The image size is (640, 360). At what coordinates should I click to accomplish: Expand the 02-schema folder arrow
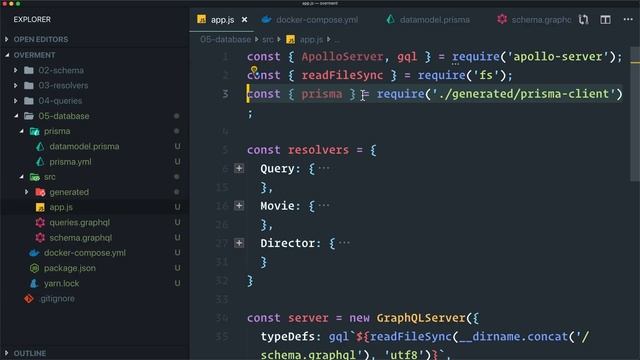point(16,70)
